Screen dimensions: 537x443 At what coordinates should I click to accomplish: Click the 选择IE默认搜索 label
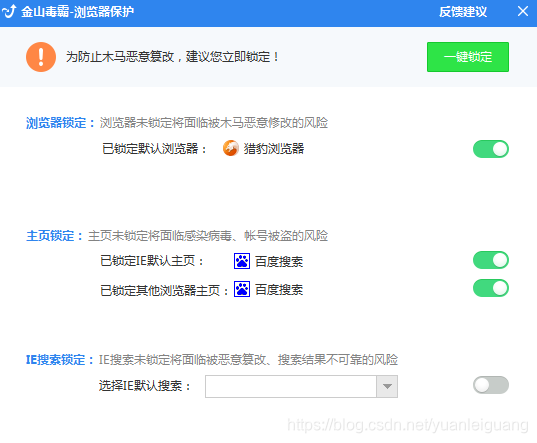click(145, 386)
